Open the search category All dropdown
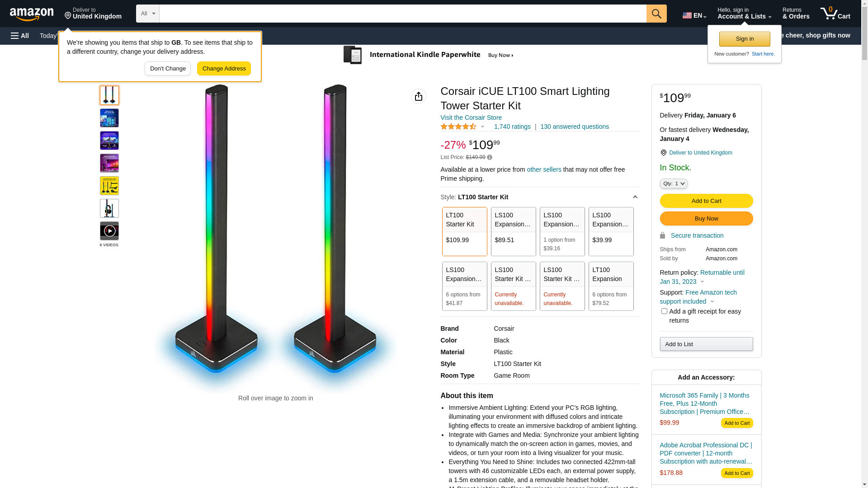868x488 pixels. coord(147,14)
